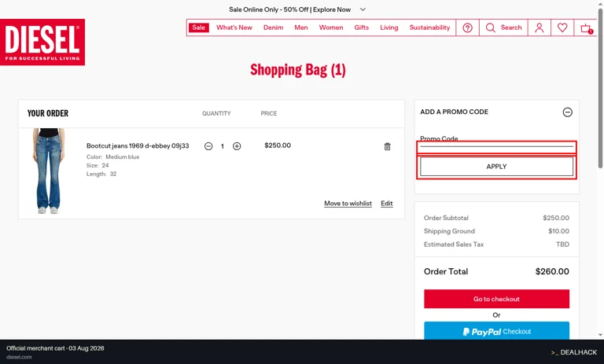
Task: Decrease jeans quantity with minus
Action: pos(208,146)
